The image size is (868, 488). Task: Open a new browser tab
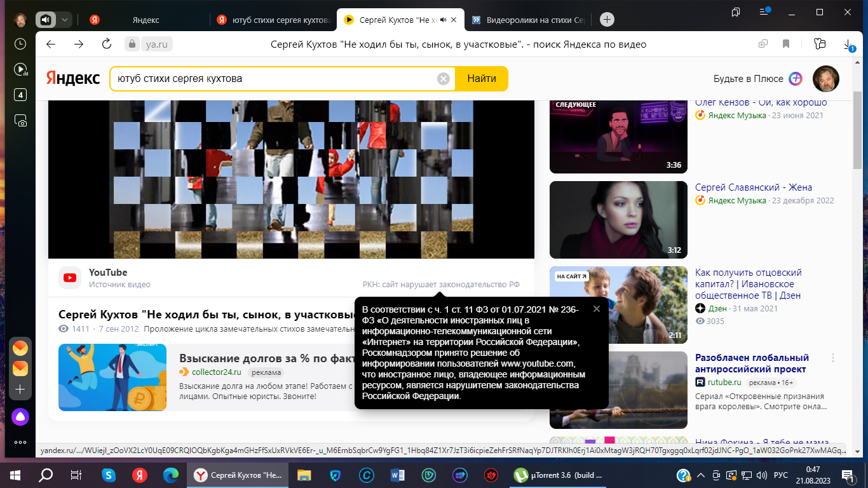point(607,20)
